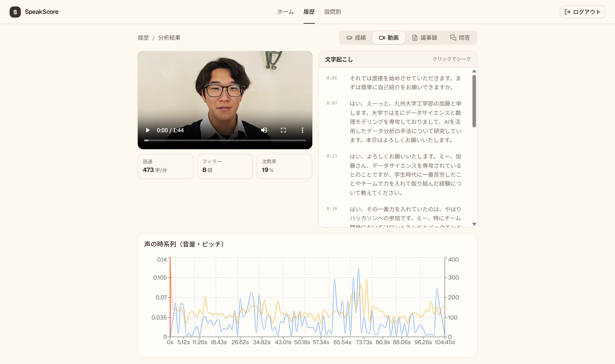Screen dimensions: 615x364
Task: Click transcript scrollbar up arrow
Action: point(474,71)
